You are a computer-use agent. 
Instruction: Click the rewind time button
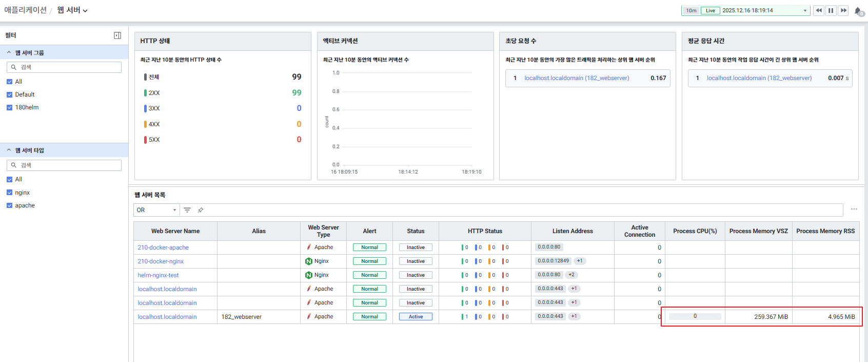(x=819, y=10)
